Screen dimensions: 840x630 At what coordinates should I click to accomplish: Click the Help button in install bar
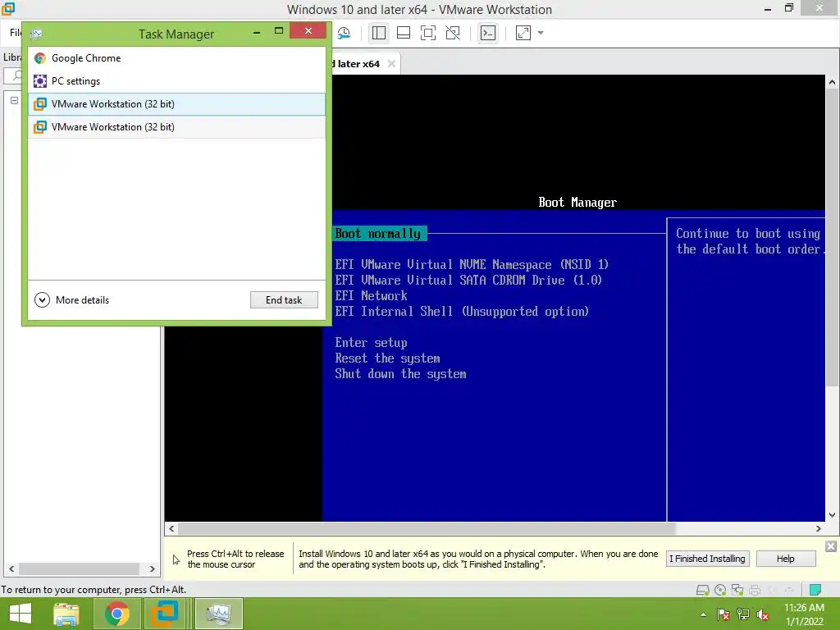coord(785,559)
